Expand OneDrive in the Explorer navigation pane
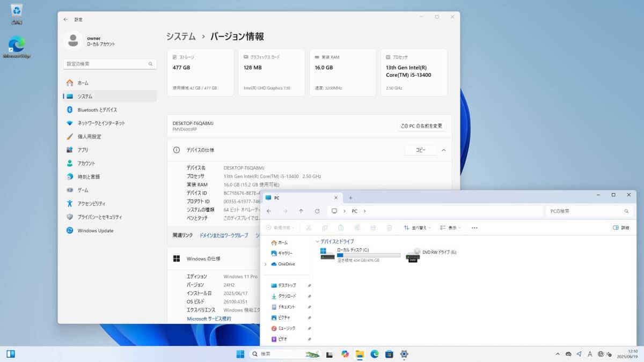The width and height of the screenshot is (644, 362). pyautogui.click(x=265, y=264)
